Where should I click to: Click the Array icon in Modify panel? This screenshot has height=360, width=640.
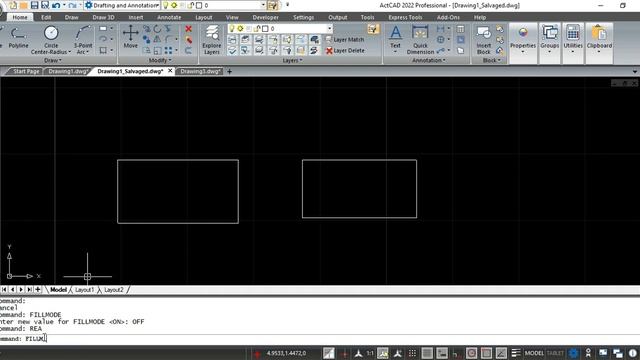click(168, 51)
